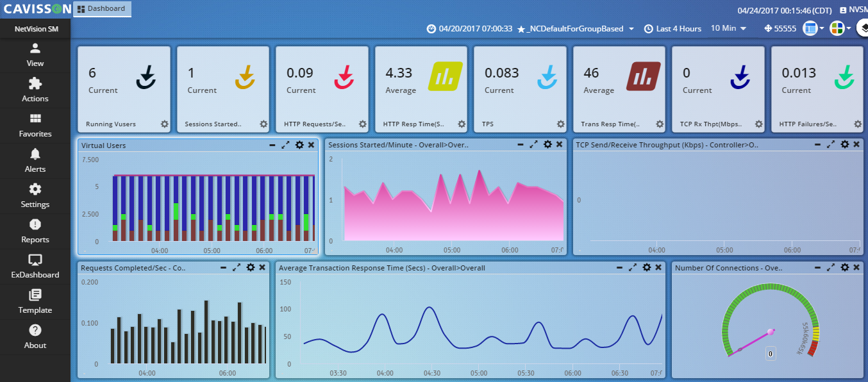Click the About question mark icon
The width and height of the screenshot is (868, 382).
point(35,331)
